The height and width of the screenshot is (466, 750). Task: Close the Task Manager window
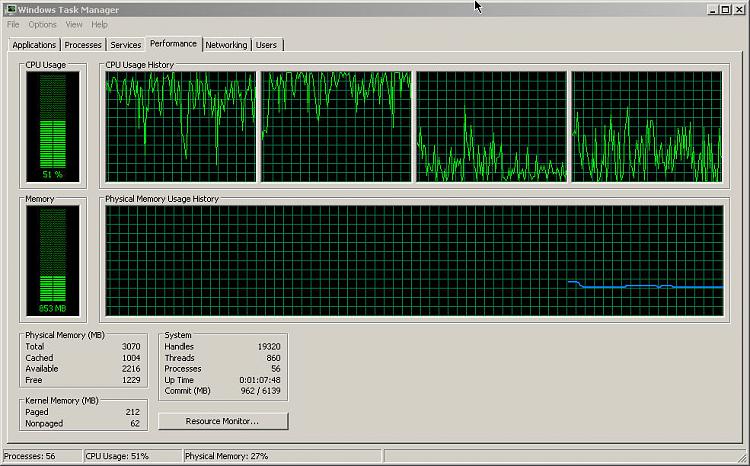pos(739,10)
